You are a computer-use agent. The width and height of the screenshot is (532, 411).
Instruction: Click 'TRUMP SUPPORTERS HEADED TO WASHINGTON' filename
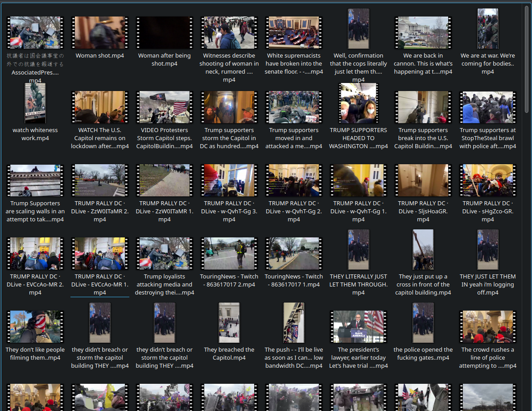[x=359, y=138]
